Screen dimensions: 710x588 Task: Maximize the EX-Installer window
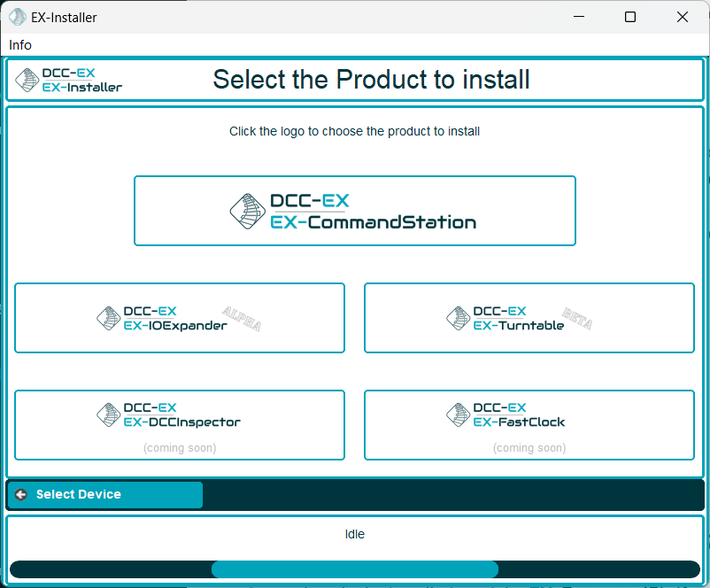pyautogui.click(x=630, y=17)
